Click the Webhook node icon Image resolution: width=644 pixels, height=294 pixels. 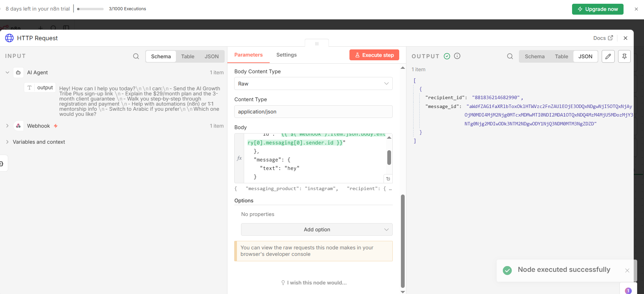(18, 126)
